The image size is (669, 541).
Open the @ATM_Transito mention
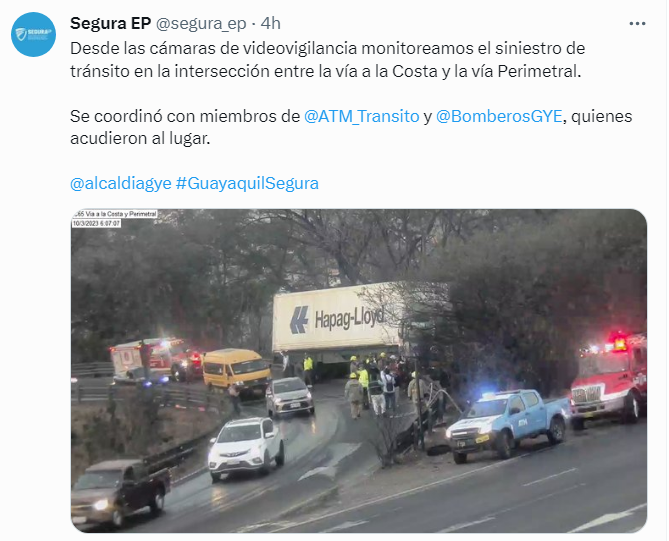pos(362,116)
